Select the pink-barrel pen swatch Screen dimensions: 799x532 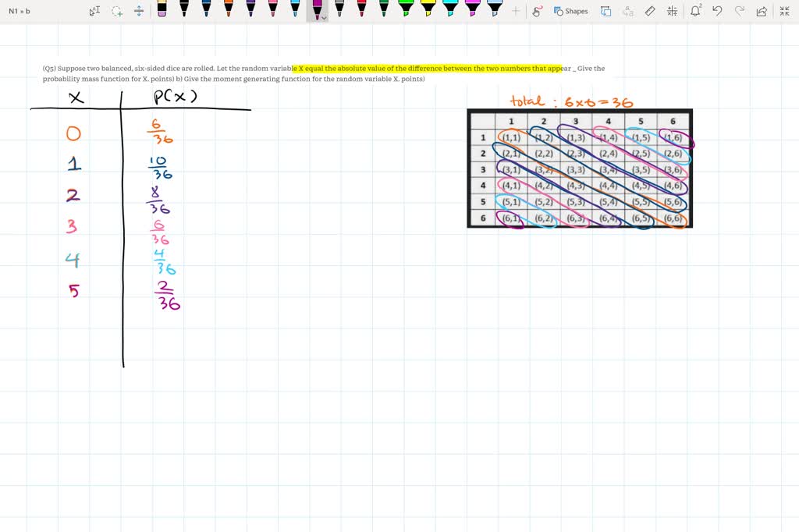[x=272, y=11]
